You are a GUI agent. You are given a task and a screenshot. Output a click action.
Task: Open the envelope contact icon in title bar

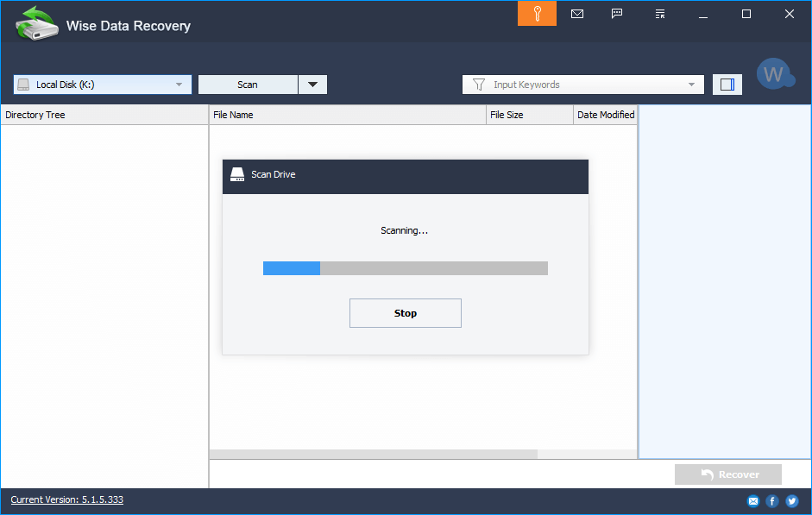coord(577,14)
